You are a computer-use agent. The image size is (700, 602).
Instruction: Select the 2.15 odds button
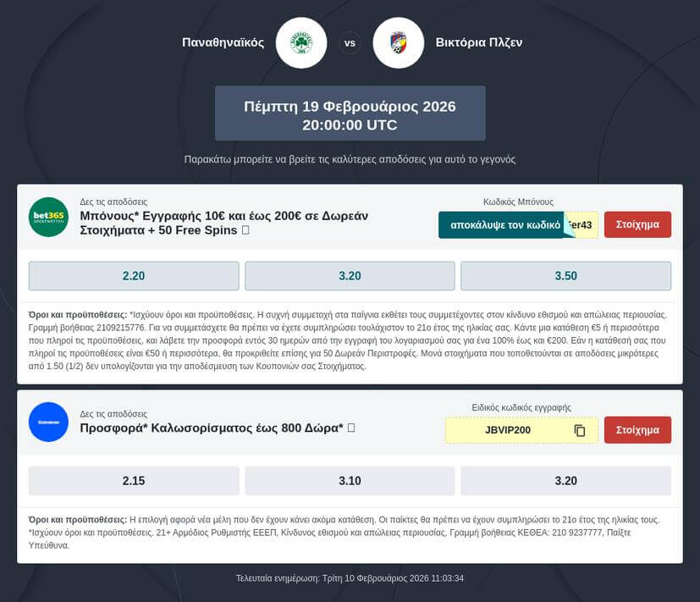pos(134,481)
